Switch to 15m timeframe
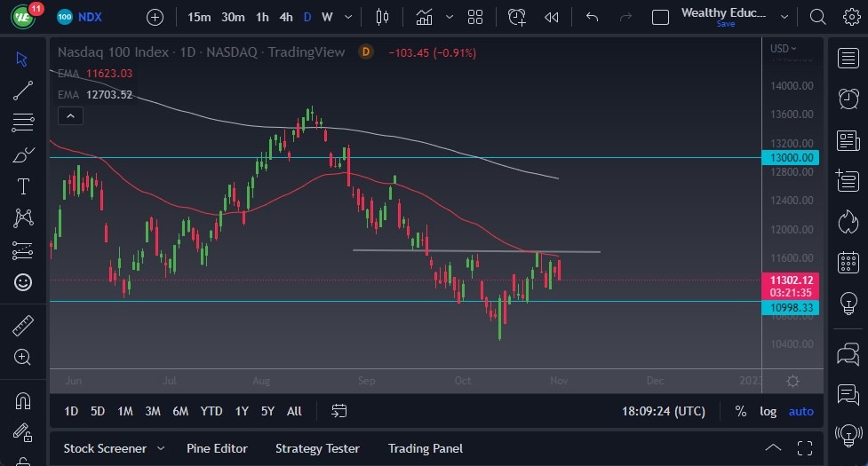868x466 pixels. pos(199,17)
